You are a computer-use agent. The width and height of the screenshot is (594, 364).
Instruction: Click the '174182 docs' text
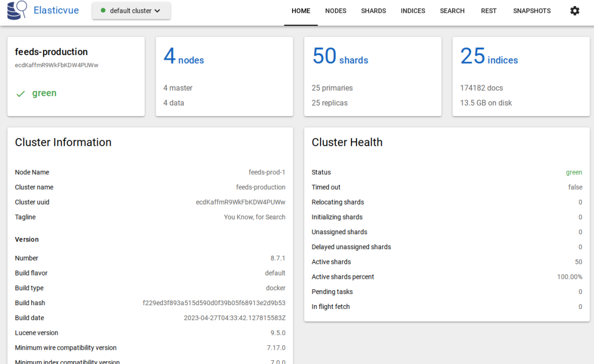(481, 88)
